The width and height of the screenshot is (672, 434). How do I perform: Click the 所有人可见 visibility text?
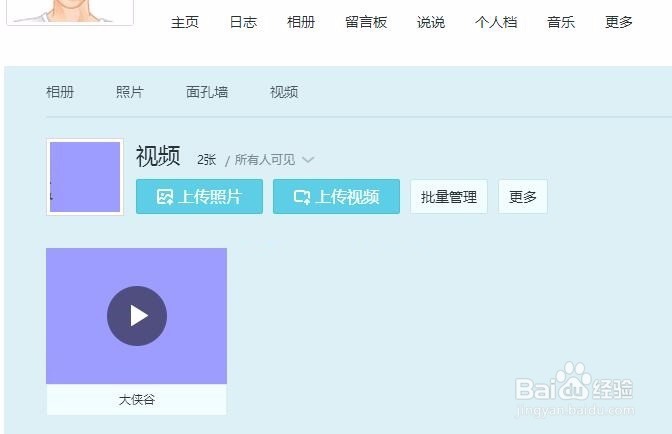coord(265,160)
